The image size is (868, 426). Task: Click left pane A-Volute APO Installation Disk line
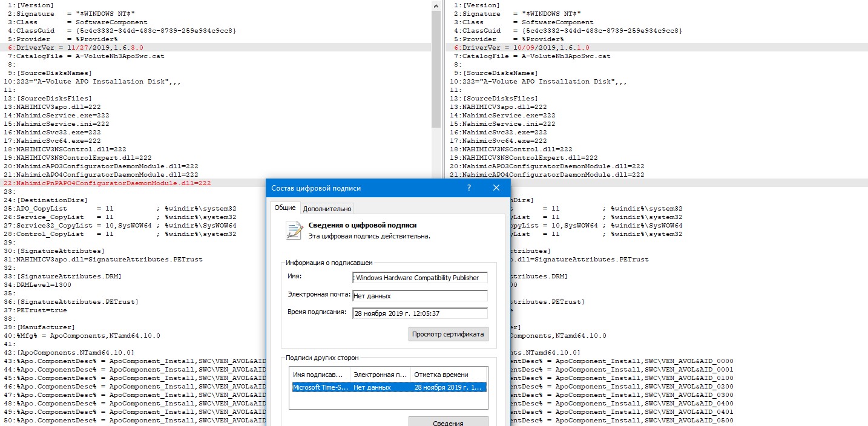click(92, 81)
